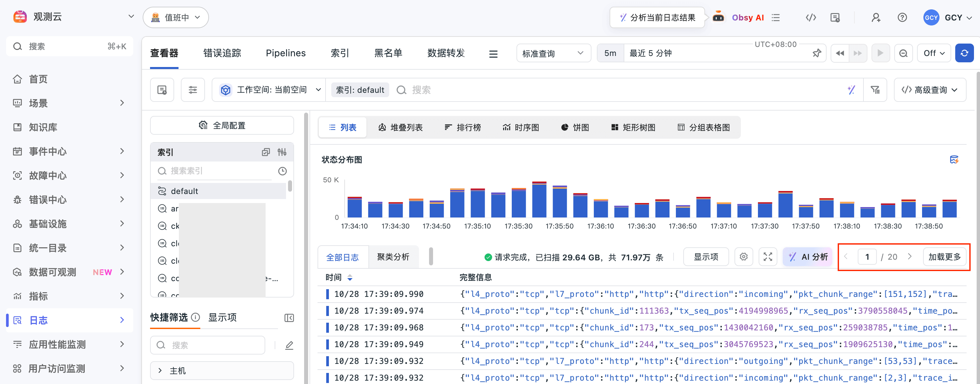
Task: Click the AI 分析 button
Action: click(x=808, y=257)
